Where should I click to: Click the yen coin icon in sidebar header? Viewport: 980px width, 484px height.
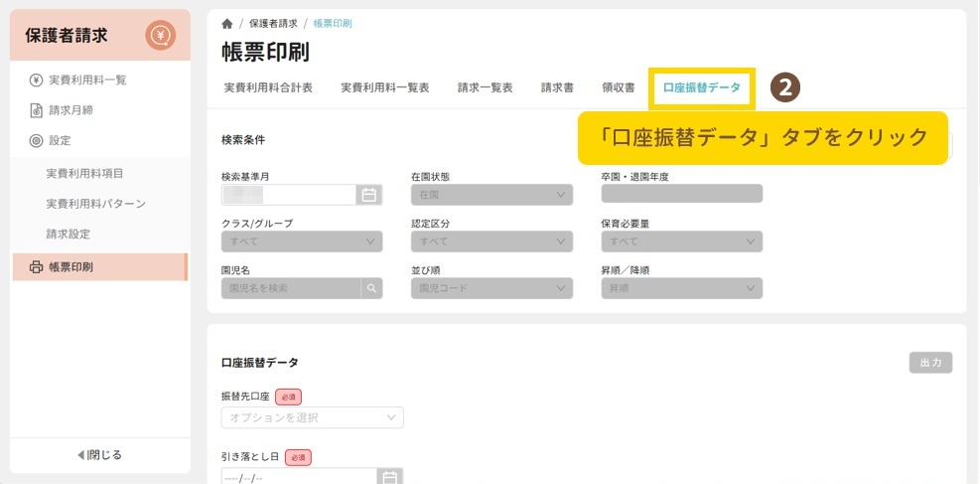160,36
